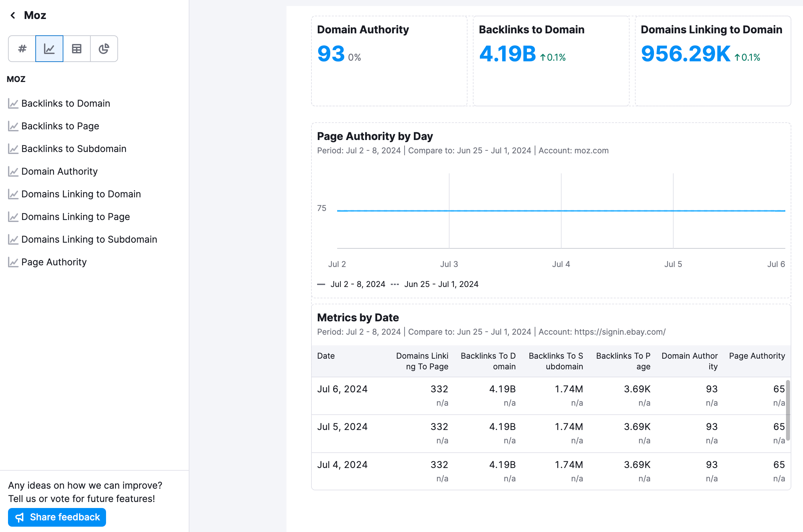The height and width of the screenshot is (532, 803).
Task: Click the chart icon beside Domain Authority
Action: tap(13, 171)
